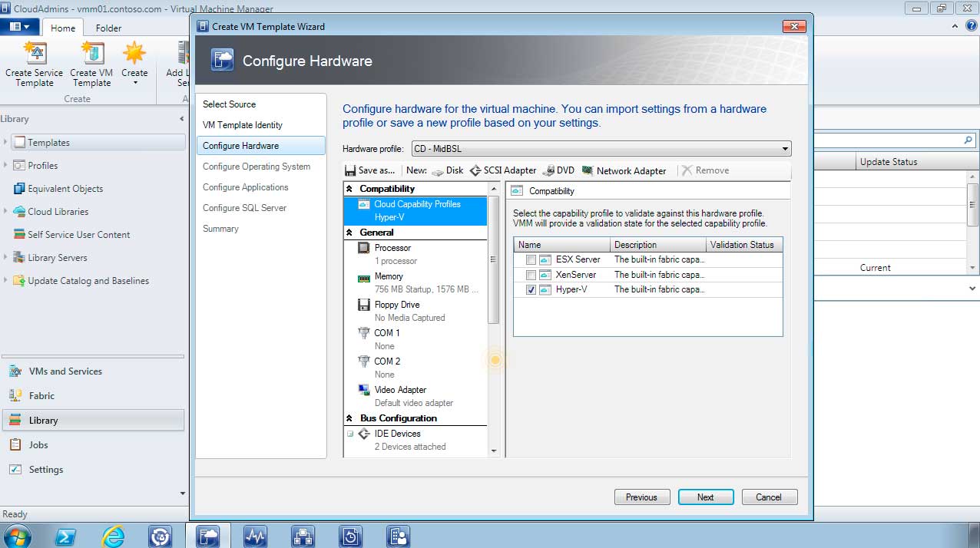Expand the Library Servers node
The height and width of the screenshot is (548, 980).
pos(6,257)
